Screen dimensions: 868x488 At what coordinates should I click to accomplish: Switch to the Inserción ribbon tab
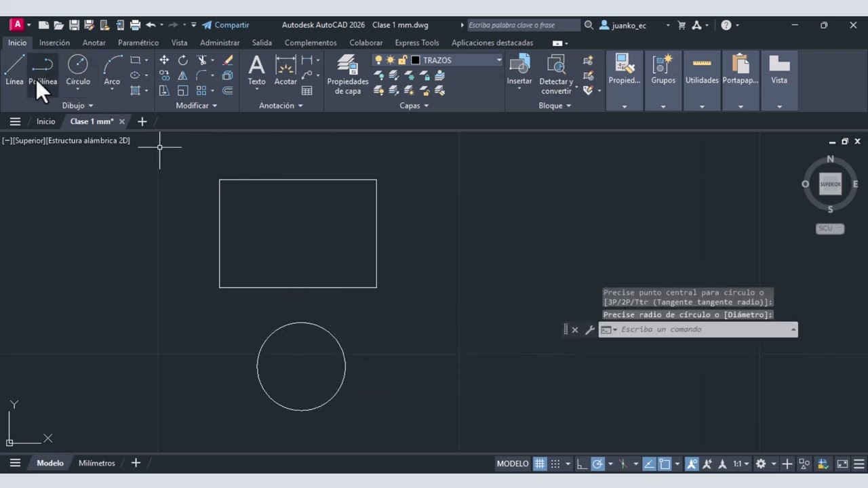pyautogui.click(x=54, y=43)
